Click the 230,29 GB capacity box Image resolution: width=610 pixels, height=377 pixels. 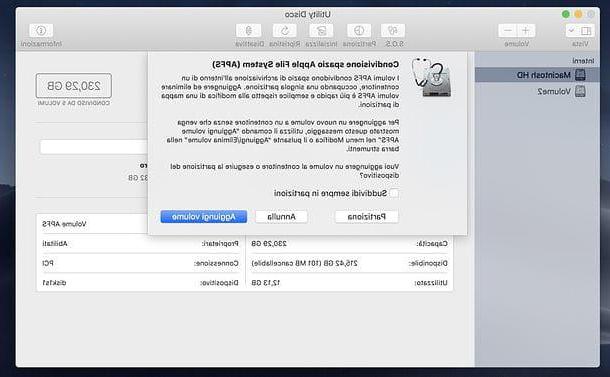coord(74,86)
